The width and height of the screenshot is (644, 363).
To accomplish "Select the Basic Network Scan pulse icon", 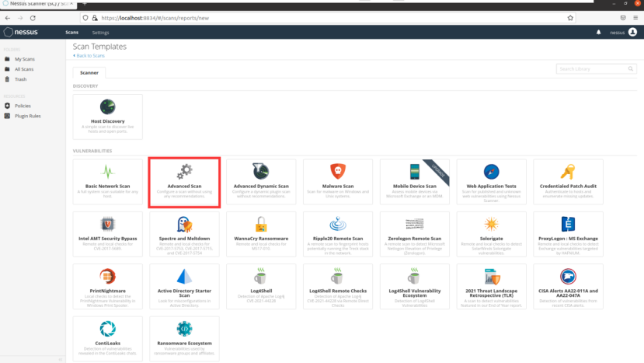I will pos(108,172).
